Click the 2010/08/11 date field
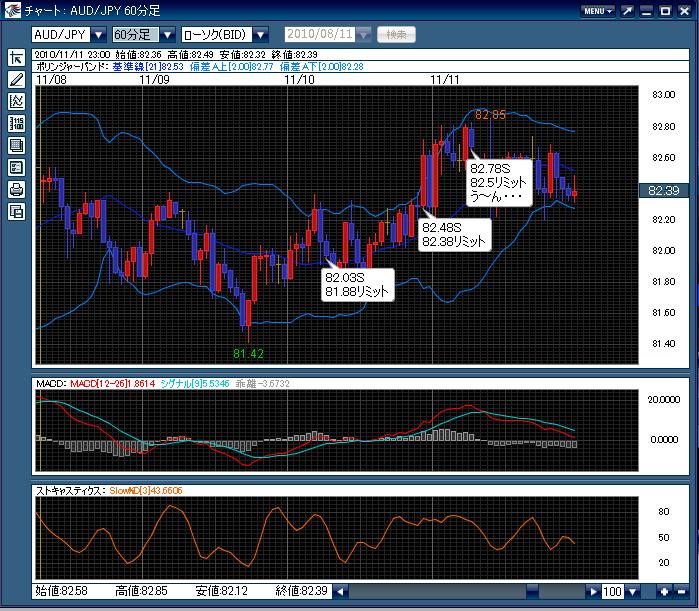The height and width of the screenshot is (611, 699). coord(320,34)
